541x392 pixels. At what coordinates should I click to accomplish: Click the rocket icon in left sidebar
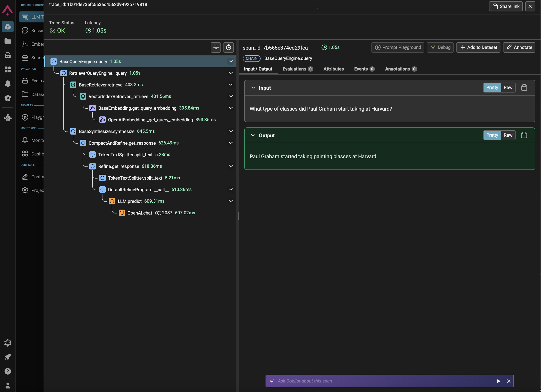(x=8, y=357)
